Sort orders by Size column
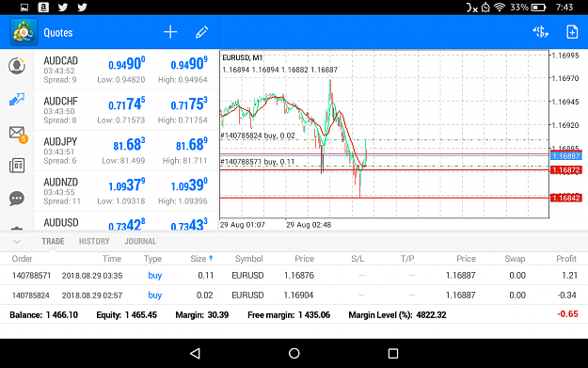This screenshot has width=588, height=368. [x=201, y=259]
